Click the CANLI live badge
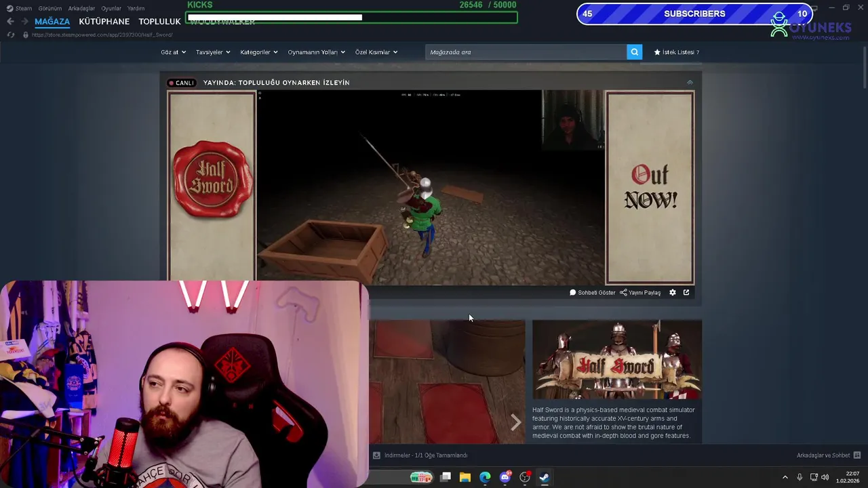Viewport: 868px width, 488px height. point(182,83)
